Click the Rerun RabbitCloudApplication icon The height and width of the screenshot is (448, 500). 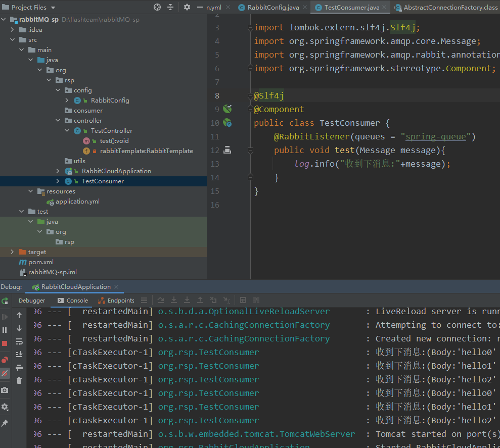coord(5,301)
